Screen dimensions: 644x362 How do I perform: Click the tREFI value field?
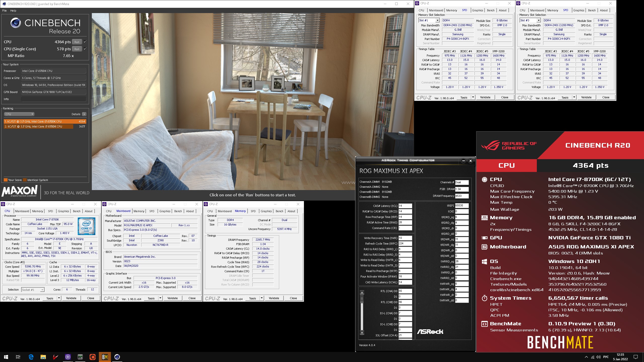462,205
